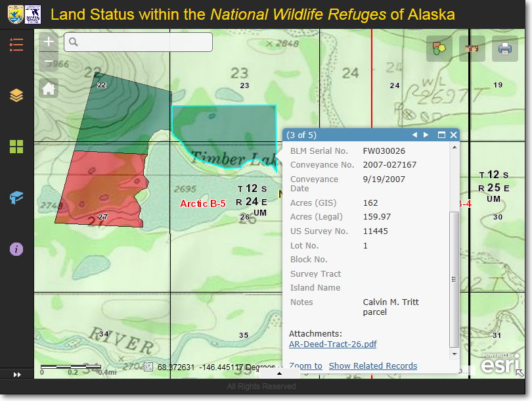Activate the ruler measurement tool

pos(472,48)
